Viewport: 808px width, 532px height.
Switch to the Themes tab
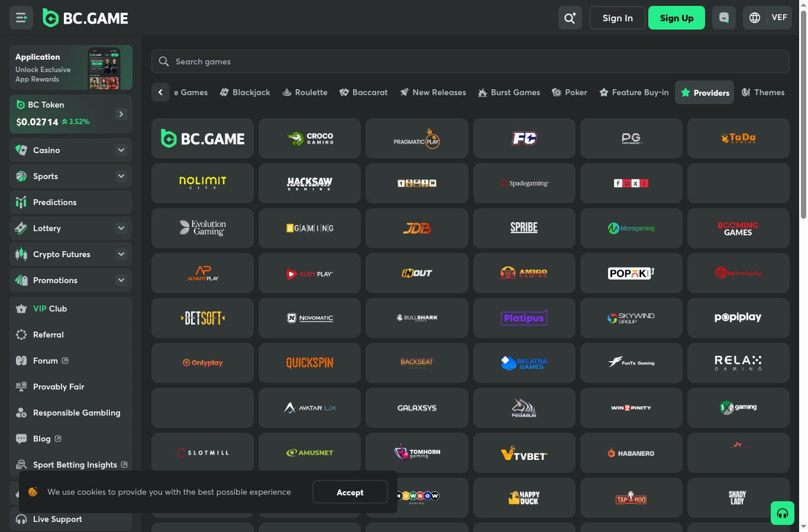click(x=763, y=92)
